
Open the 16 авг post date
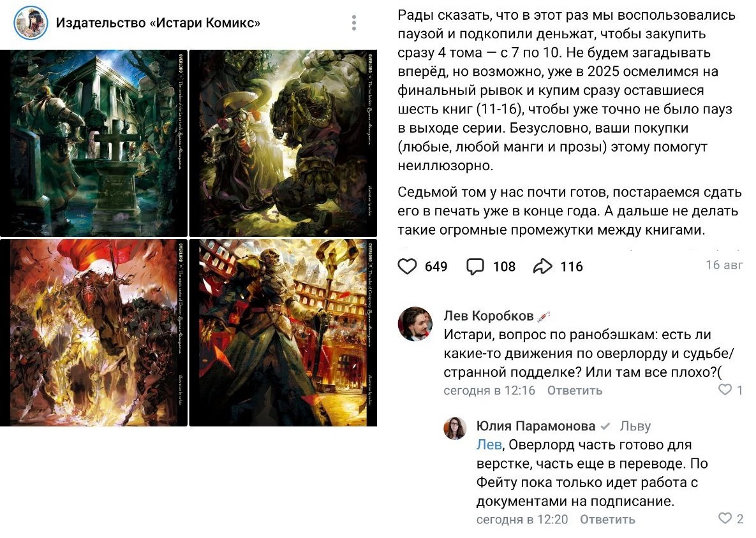click(x=725, y=265)
